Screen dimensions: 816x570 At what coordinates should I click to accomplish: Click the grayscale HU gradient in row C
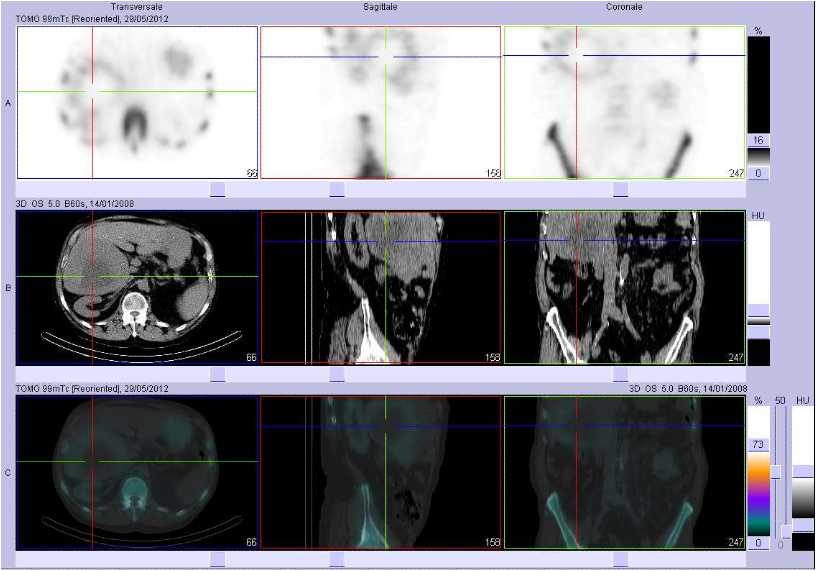coord(803,498)
